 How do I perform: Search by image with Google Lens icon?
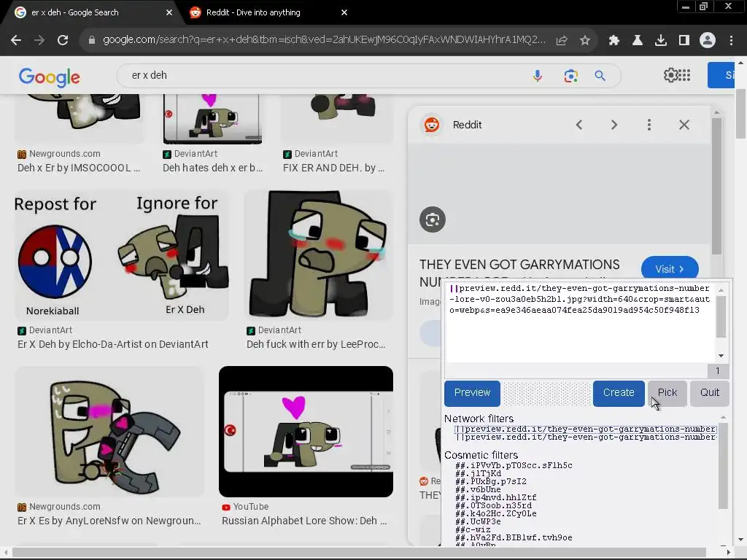[x=570, y=76]
